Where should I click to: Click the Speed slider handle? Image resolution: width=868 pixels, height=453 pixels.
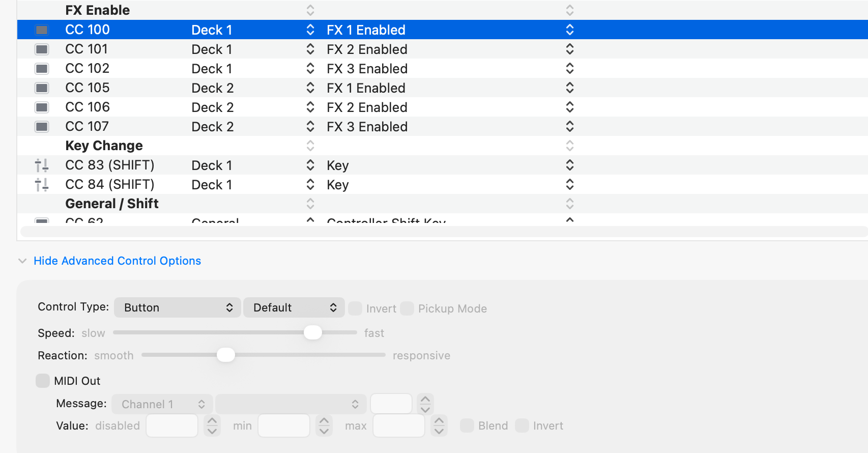tap(313, 332)
